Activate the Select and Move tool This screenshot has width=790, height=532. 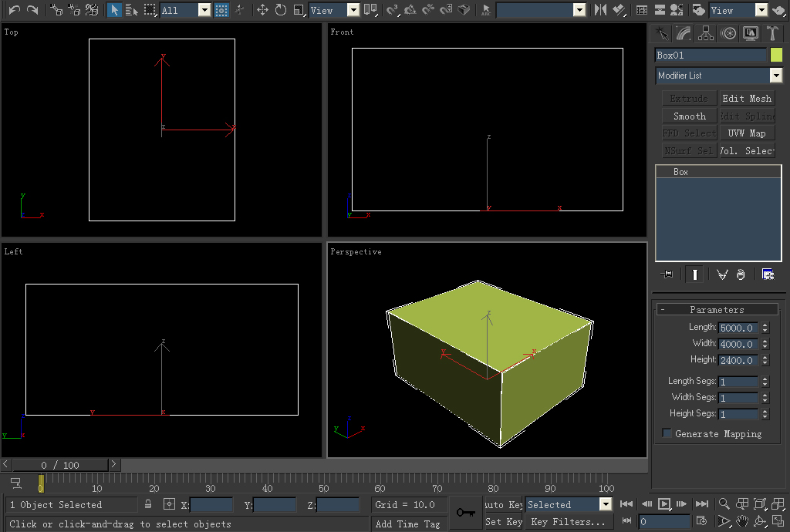pyautogui.click(x=262, y=10)
